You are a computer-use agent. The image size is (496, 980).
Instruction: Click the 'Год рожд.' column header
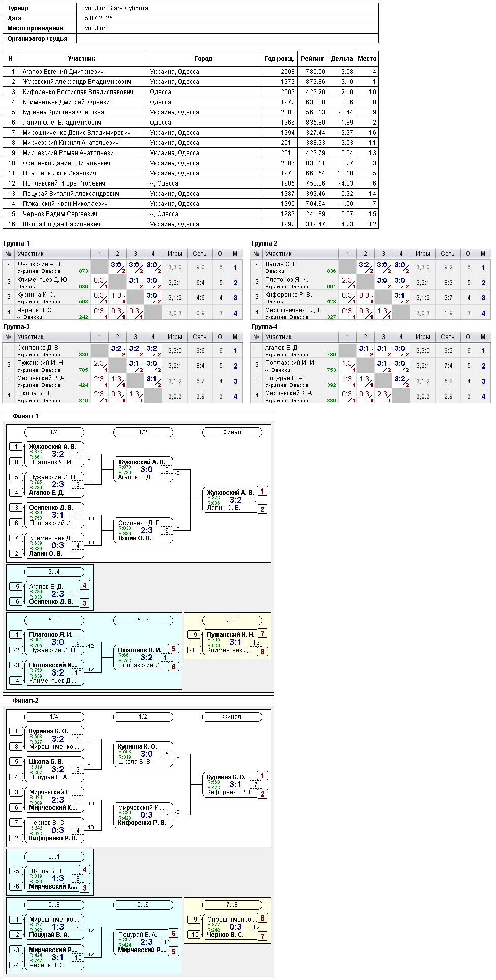pyautogui.click(x=280, y=59)
